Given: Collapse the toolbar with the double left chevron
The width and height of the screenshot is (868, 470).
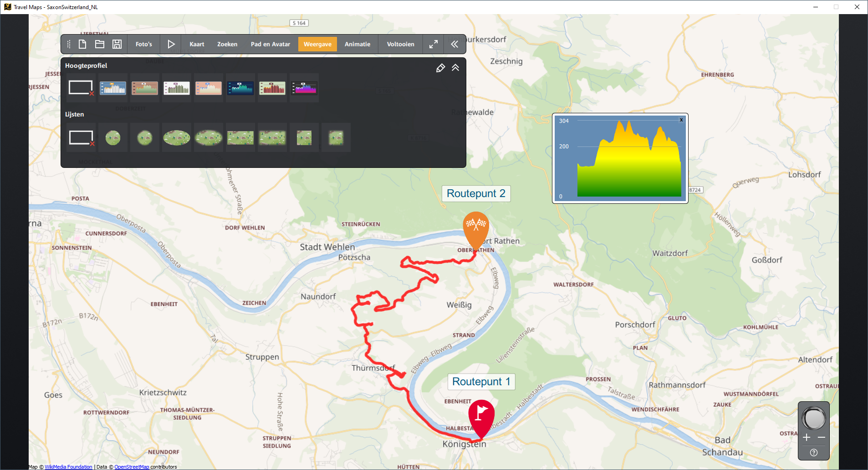Looking at the screenshot, I should 454,44.
